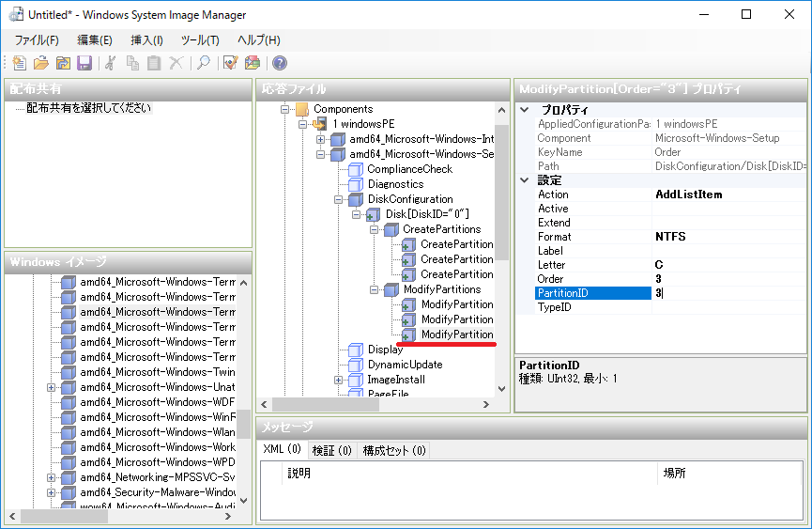Click the New Answer File toolbar icon
Image resolution: width=812 pixels, height=529 pixels.
click(19, 63)
